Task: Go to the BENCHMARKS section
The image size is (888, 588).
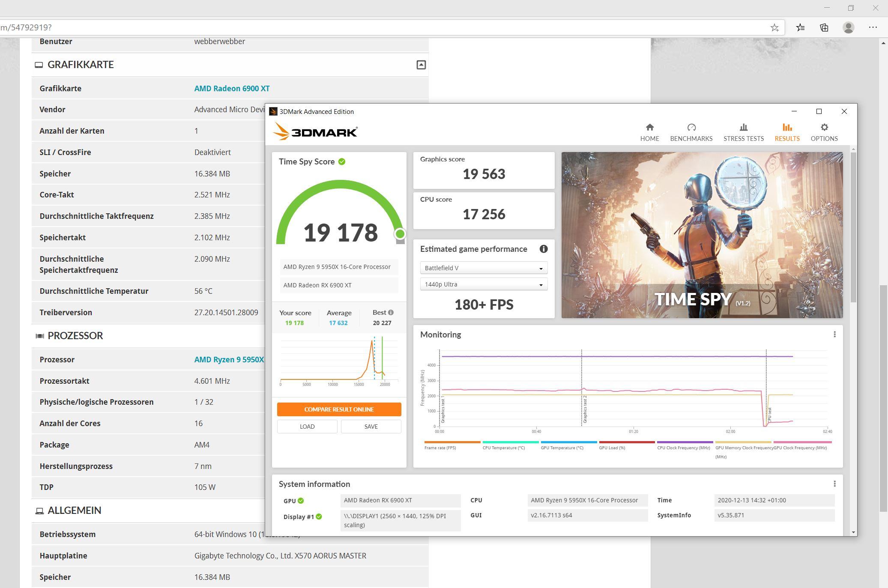Action: click(x=691, y=132)
